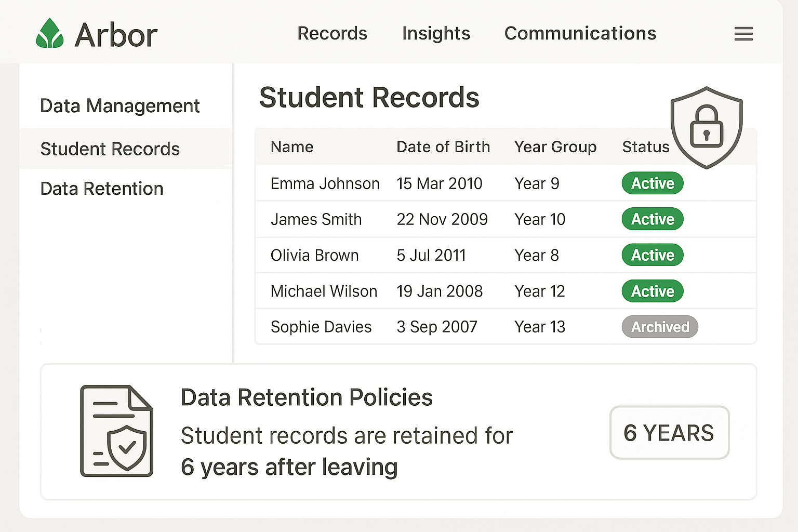Click James Smith's Active status badge

click(x=653, y=219)
